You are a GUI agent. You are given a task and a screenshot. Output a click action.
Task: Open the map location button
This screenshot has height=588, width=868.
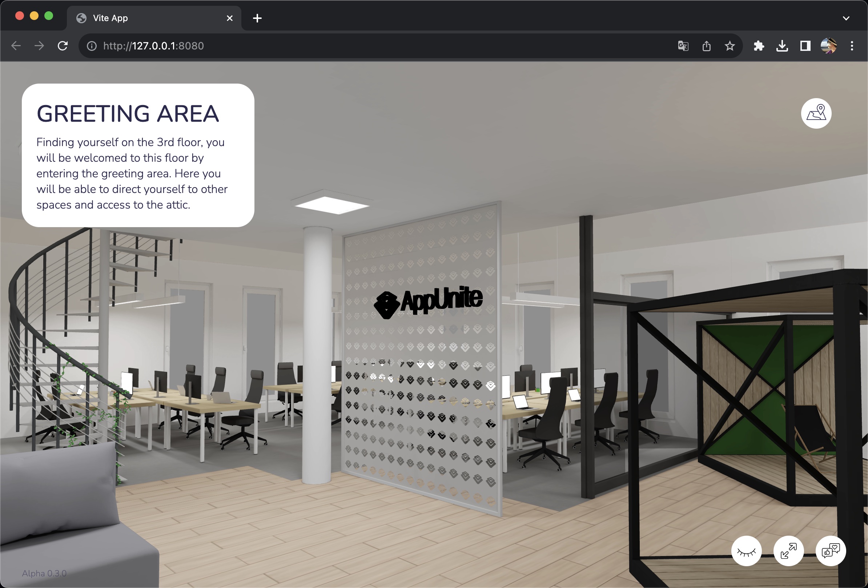tap(816, 113)
